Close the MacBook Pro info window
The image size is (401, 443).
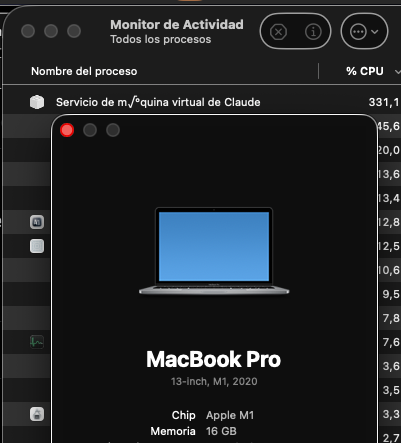pos(67,130)
